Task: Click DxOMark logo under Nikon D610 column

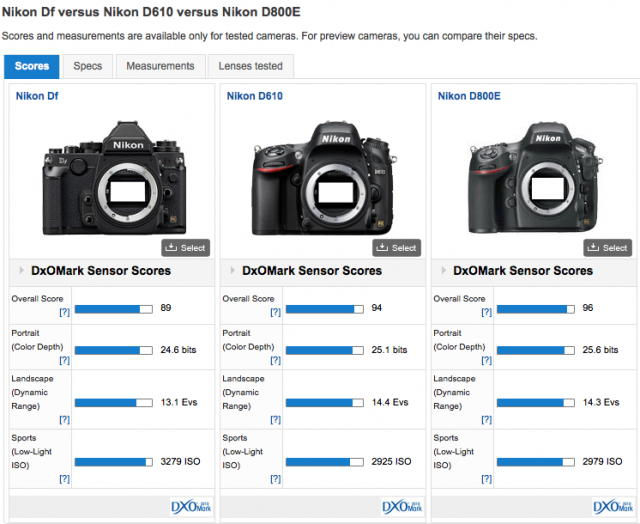Action: tap(402, 507)
